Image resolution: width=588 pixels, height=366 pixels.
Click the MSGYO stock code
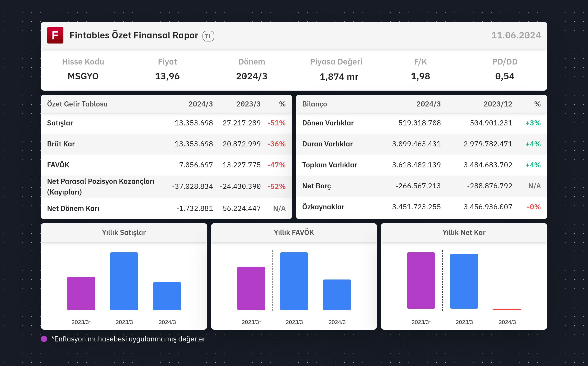click(83, 76)
